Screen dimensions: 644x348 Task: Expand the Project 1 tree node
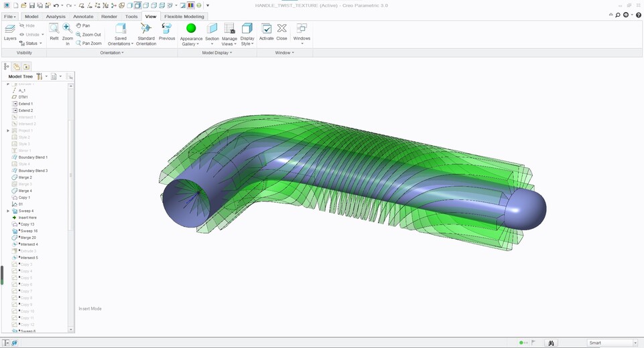8,130
